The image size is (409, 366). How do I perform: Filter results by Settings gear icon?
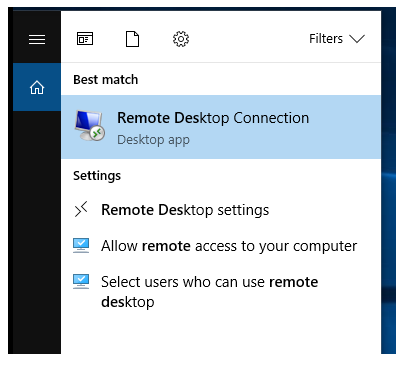(181, 39)
